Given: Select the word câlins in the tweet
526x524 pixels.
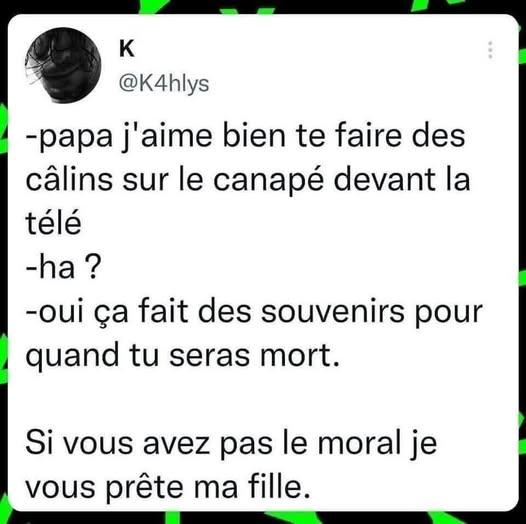Looking at the screenshot, I should (x=69, y=178).
